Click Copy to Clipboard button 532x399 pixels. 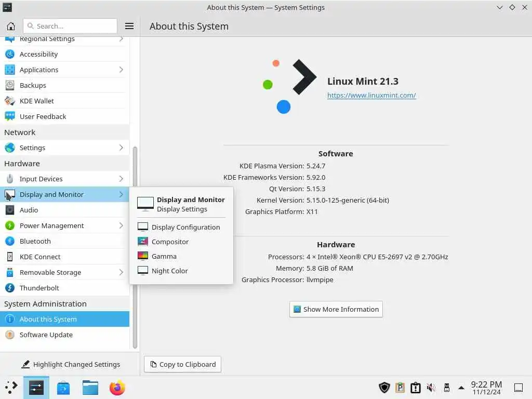pos(182,364)
